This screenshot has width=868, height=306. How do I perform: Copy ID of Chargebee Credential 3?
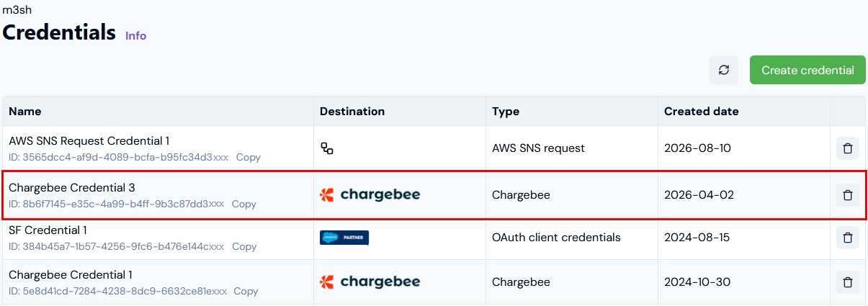tap(244, 204)
